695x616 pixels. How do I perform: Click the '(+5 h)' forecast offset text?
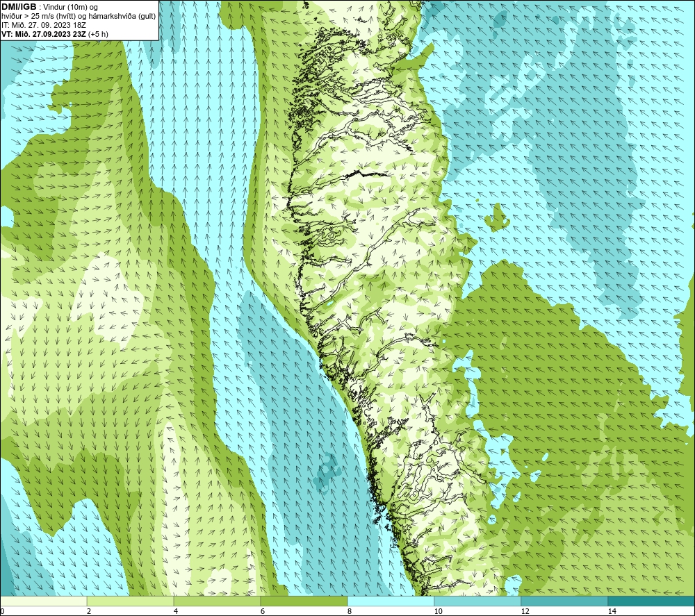click(x=98, y=34)
